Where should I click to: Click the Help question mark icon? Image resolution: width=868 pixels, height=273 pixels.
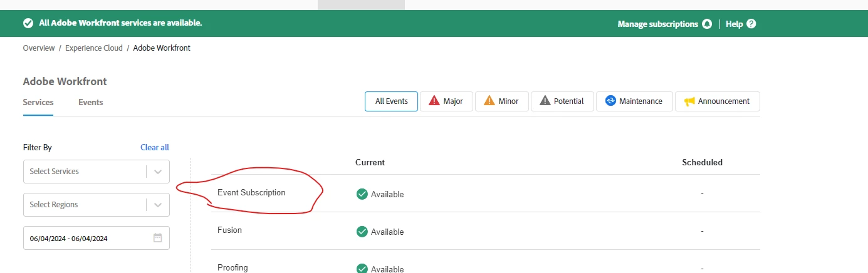[x=751, y=24]
